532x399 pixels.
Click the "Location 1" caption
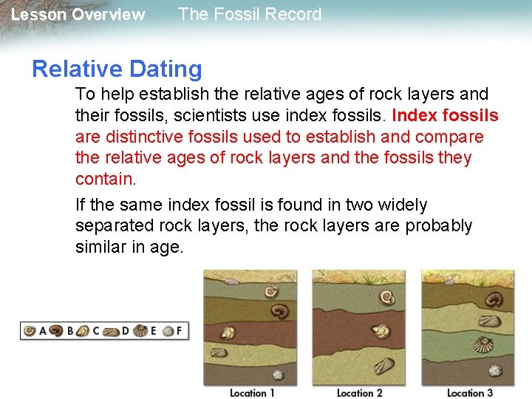[x=252, y=393]
